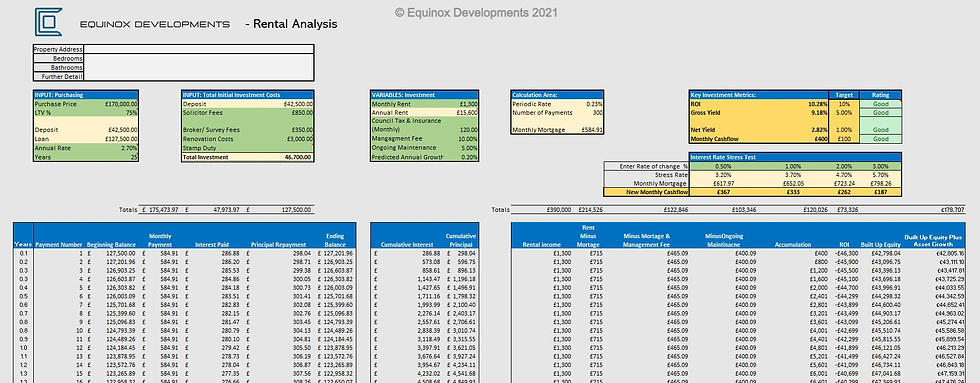Select the Bedrooms input field
Viewport: 980px width, 383px height.
tap(198, 58)
